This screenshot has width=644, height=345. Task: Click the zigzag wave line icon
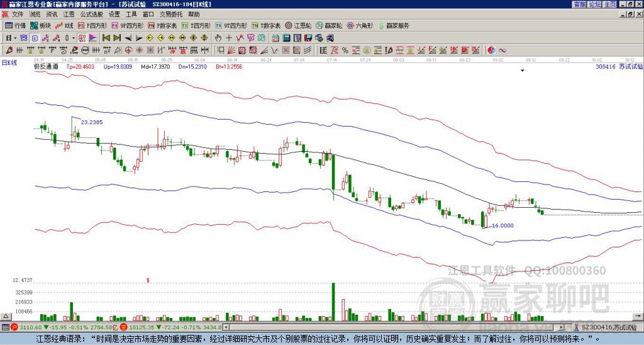tap(274, 50)
